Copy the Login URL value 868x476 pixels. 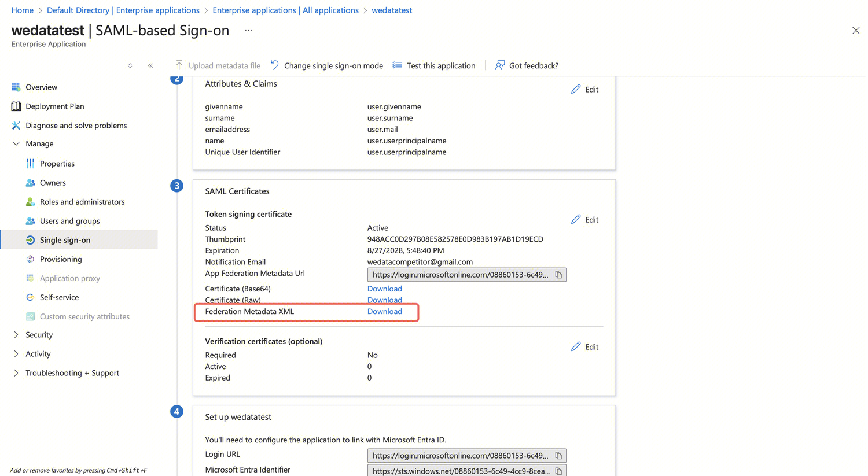[x=558, y=456]
